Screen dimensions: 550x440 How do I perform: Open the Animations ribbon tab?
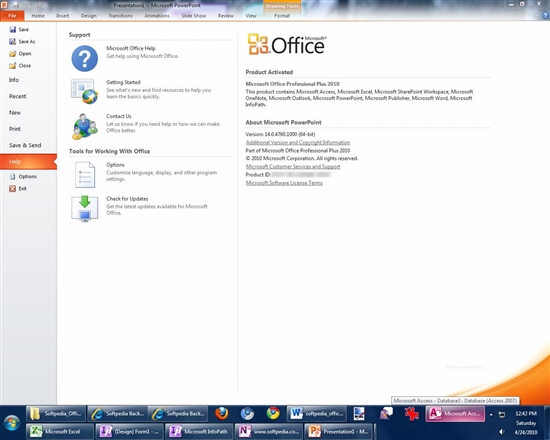tap(157, 16)
